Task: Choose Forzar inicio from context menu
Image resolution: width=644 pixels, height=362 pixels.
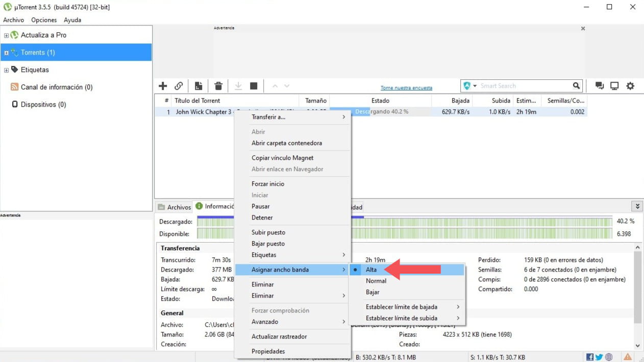Action: 293,184
